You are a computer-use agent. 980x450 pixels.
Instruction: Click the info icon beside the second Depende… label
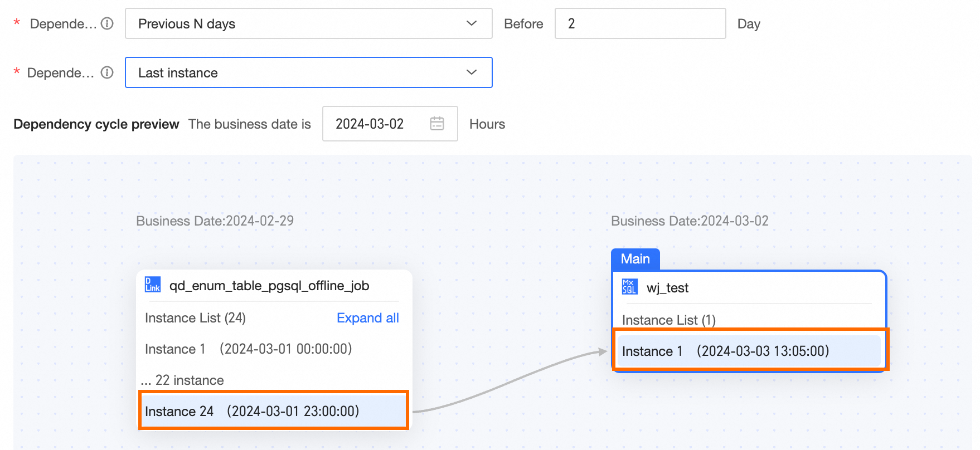[107, 72]
